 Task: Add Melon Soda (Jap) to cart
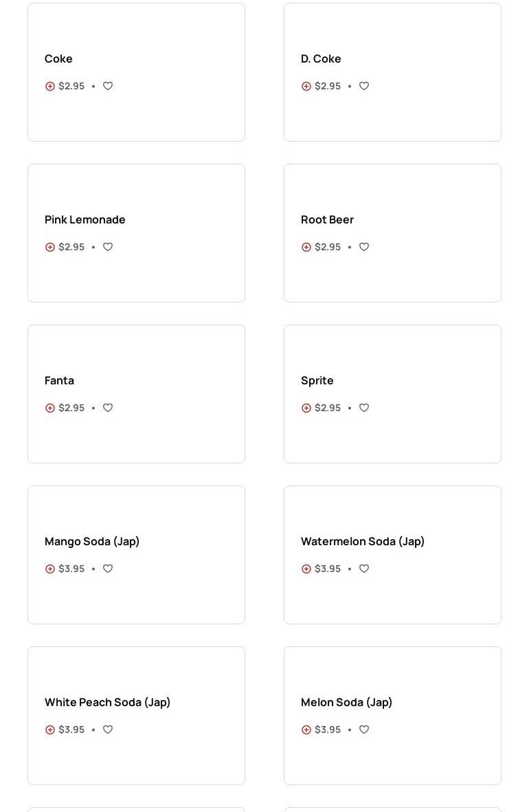[306, 729]
